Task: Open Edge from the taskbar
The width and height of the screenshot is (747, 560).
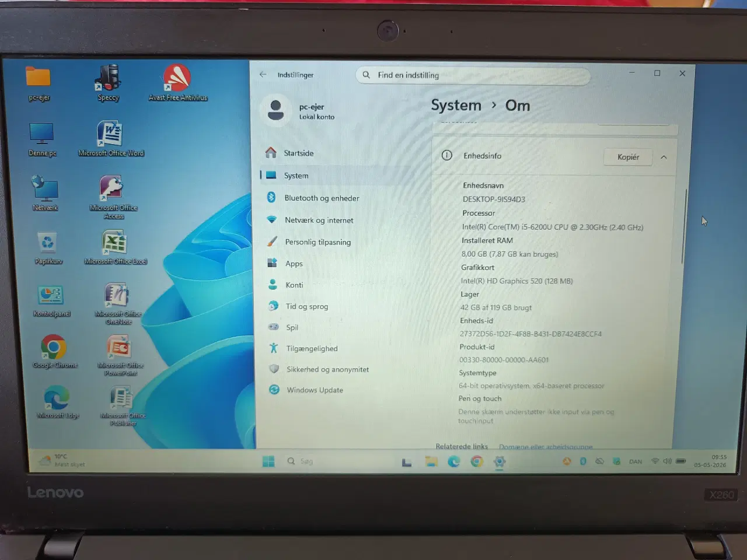Action: click(454, 461)
